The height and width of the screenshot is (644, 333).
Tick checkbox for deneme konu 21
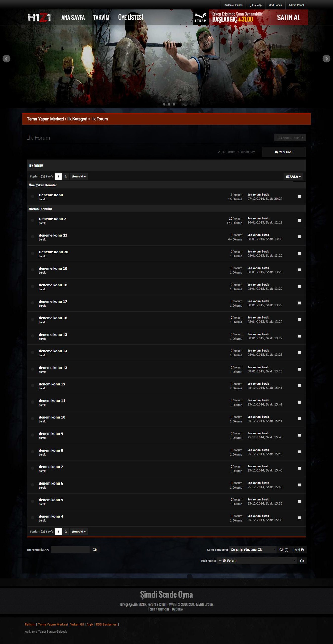pyautogui.click(x=299, y=237)
